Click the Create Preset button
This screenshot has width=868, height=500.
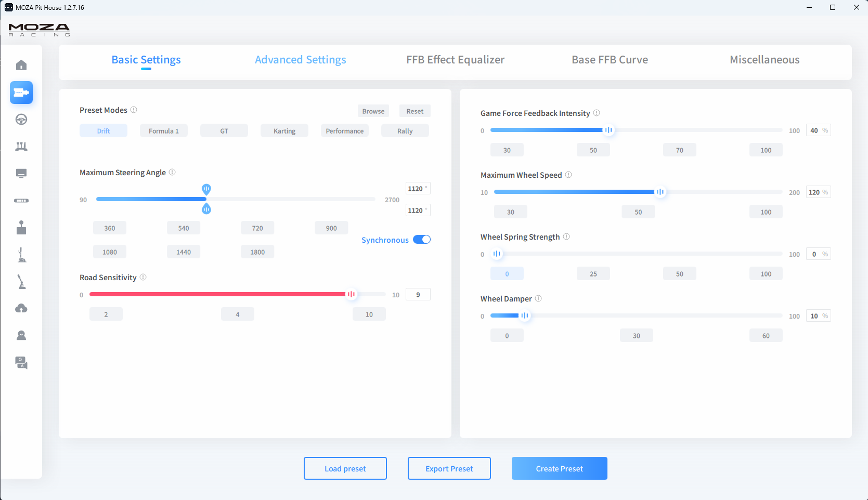[559, 468]
